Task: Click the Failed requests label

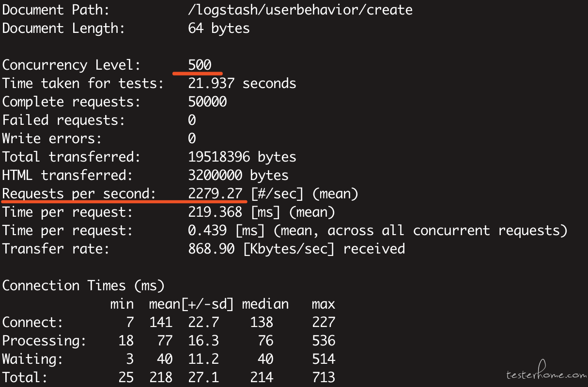Action: click(x=63, y=120)
